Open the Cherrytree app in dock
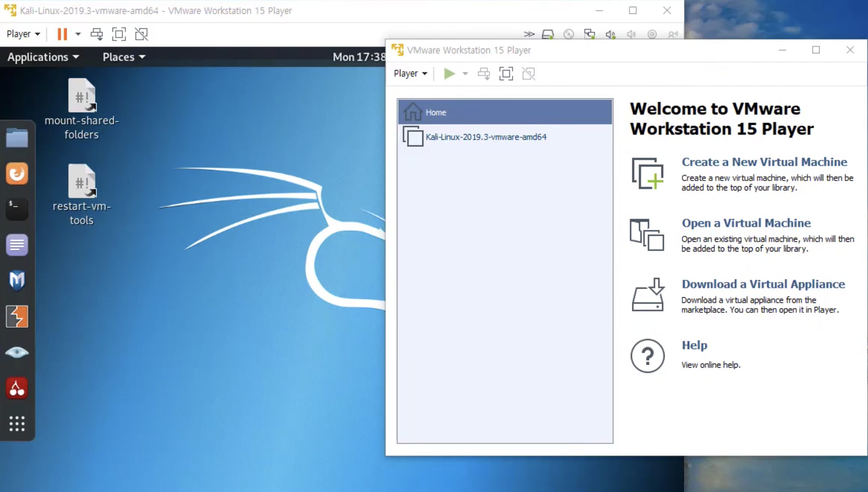Image resolution: width=868 pixels, height=492 pixels. pyautogui.click(x=17, y=388)
